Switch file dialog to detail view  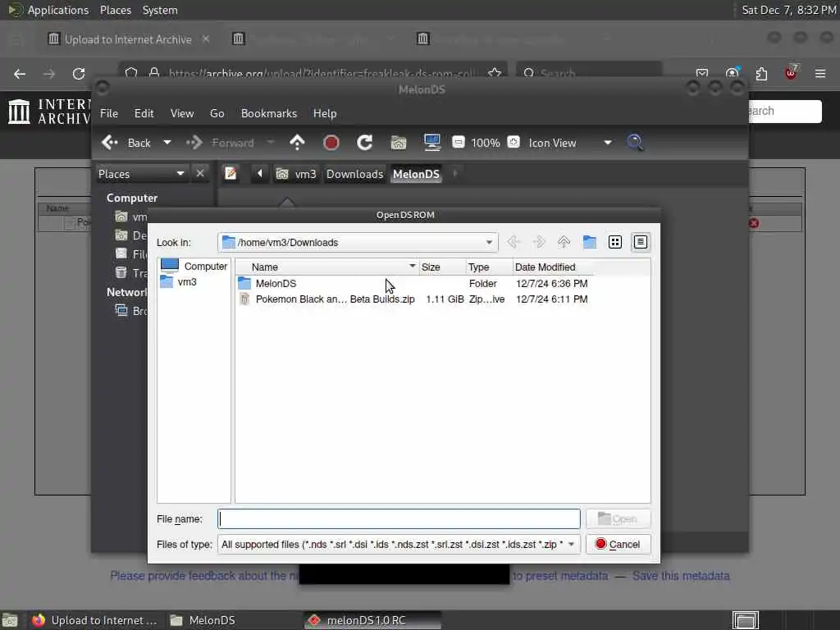641,242
